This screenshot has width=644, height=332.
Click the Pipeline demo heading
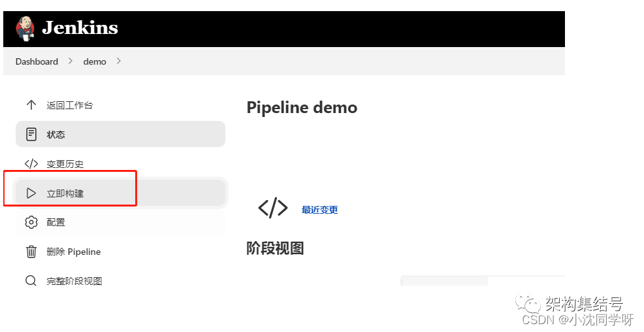point(302,108)
